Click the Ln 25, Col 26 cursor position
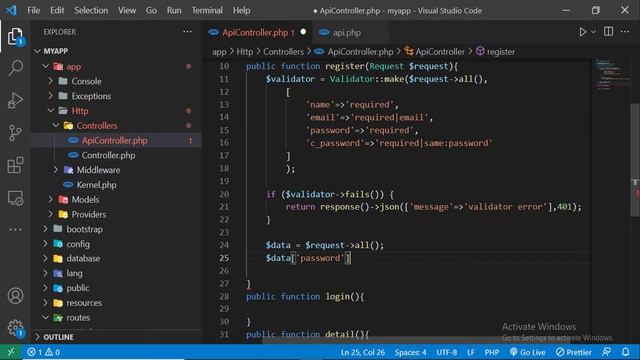Viewport: 640px width, 360px height. tap(362, 352)
